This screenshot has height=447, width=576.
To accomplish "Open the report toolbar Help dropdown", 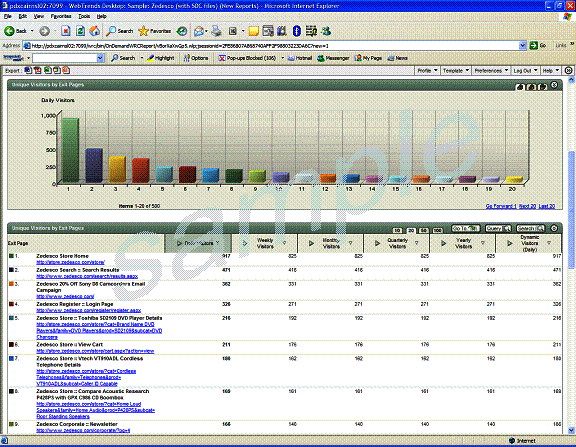I will [x=551, y=70].
